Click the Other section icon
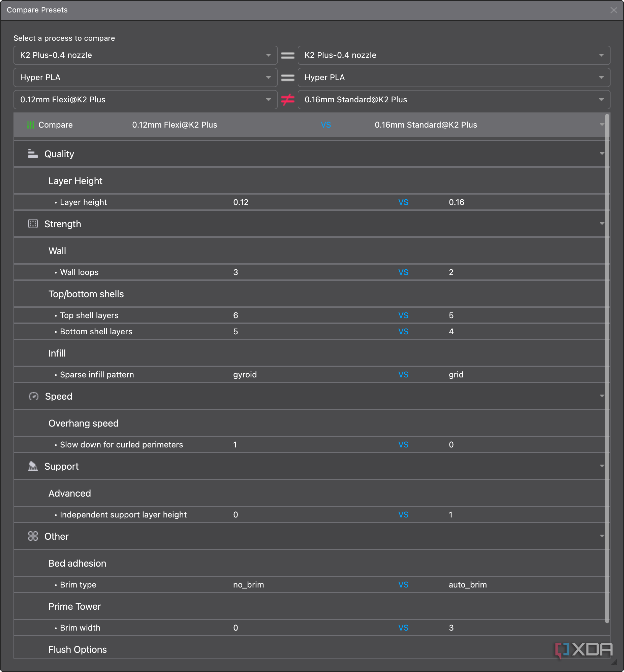 pyautogui.click(x=33, y=536)
